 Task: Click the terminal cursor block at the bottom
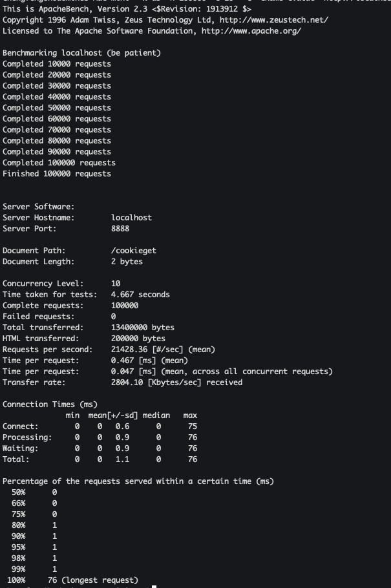pos(154,586)
